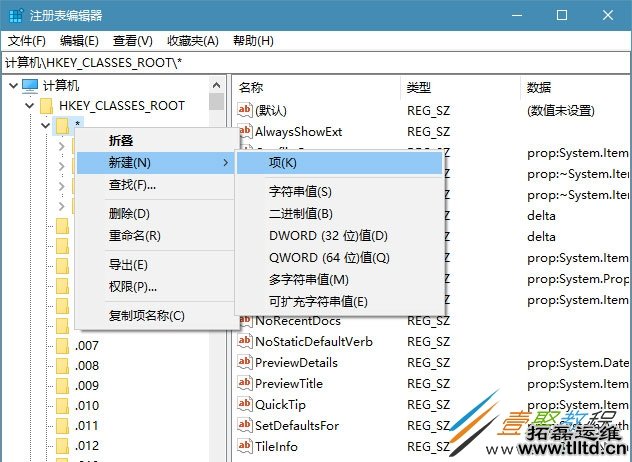Collapse the 计算机 root node
The width and height of the screenshot is (632, 462).
(14, 86)
